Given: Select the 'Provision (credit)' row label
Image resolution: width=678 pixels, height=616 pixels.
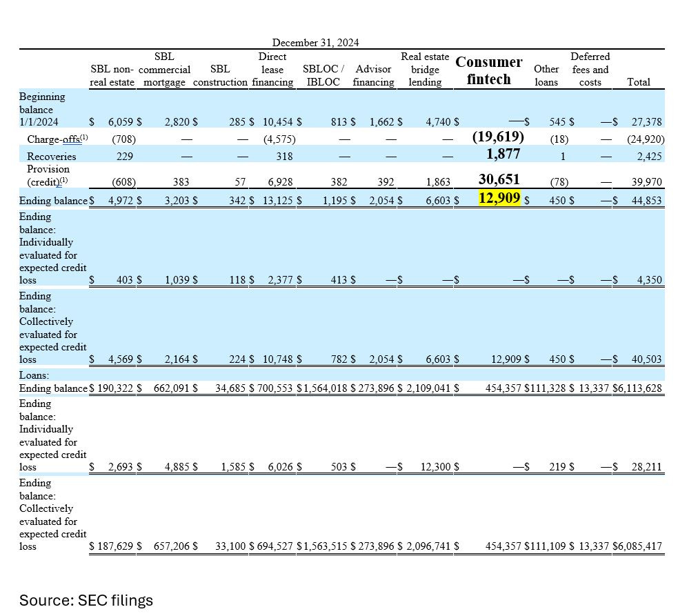Looking at the screenshot, I should pyautogui.click(x=48, y=175).
